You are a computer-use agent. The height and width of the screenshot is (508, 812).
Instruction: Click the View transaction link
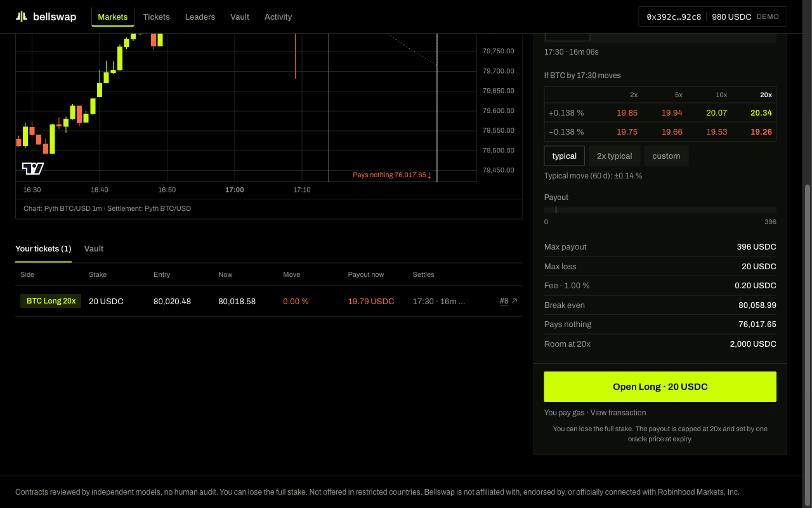click(x=618, y=413)
